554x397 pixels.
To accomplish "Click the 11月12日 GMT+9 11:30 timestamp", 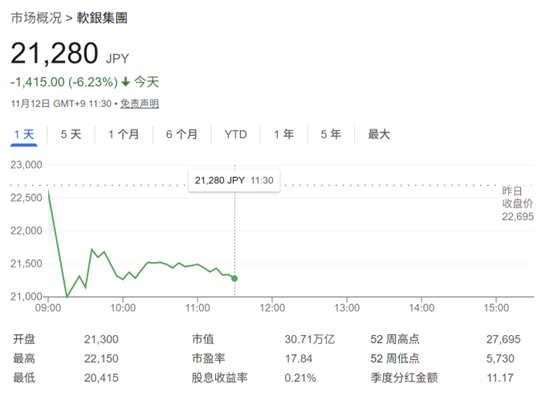I will click(x=61, y=104).
